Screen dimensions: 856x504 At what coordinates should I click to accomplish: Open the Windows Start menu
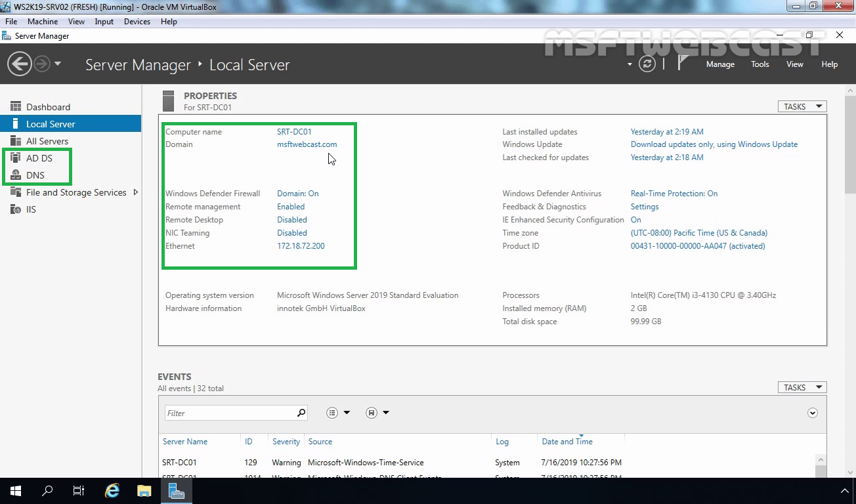16,491
